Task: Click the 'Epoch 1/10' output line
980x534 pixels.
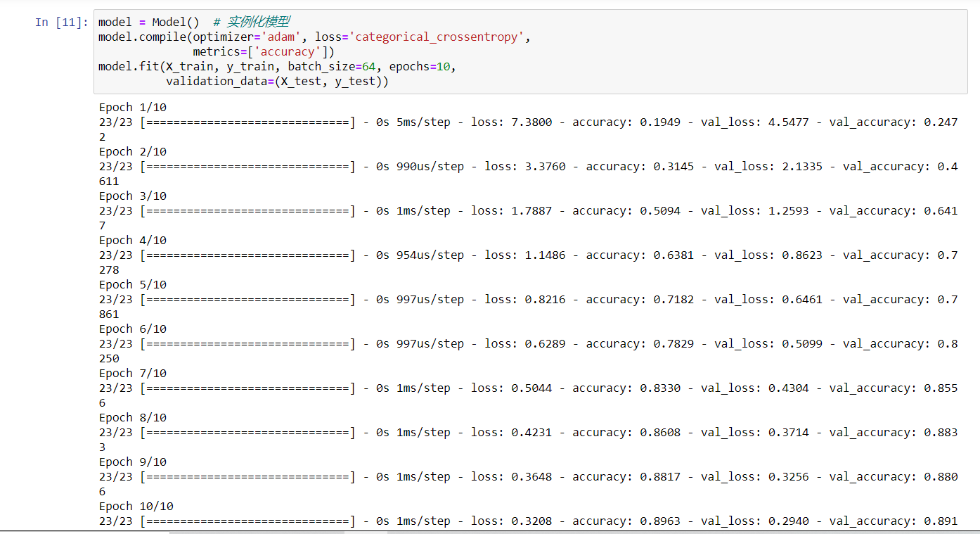Action: (133, 108)
